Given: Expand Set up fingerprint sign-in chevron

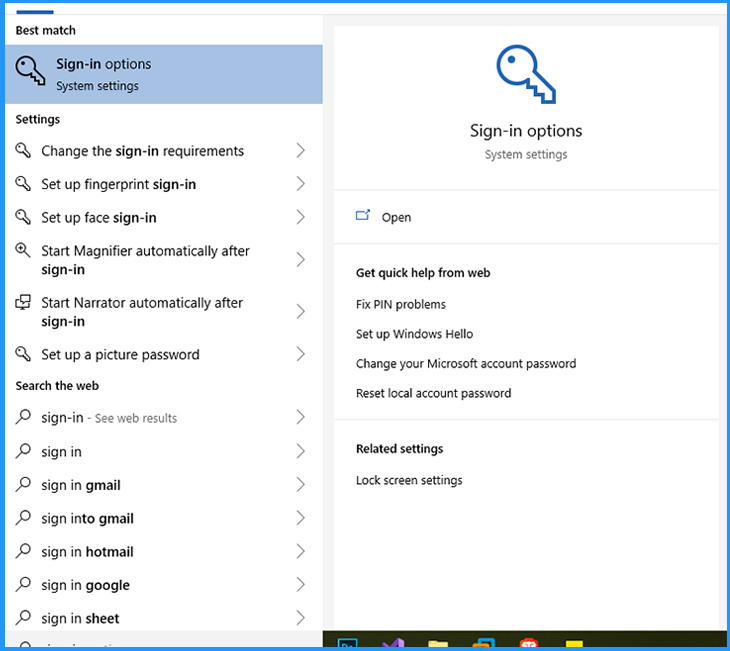Looking at the screenshot, I should coord(301,184).
